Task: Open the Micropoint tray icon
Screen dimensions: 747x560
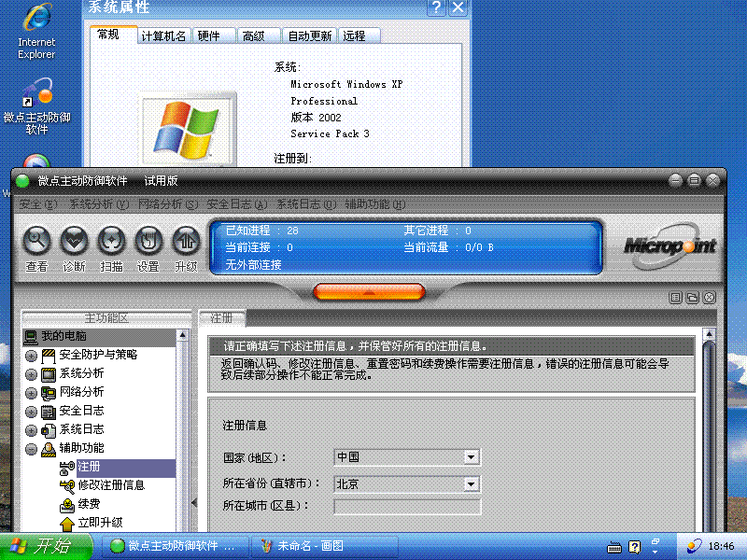Action: pos(694,546)
